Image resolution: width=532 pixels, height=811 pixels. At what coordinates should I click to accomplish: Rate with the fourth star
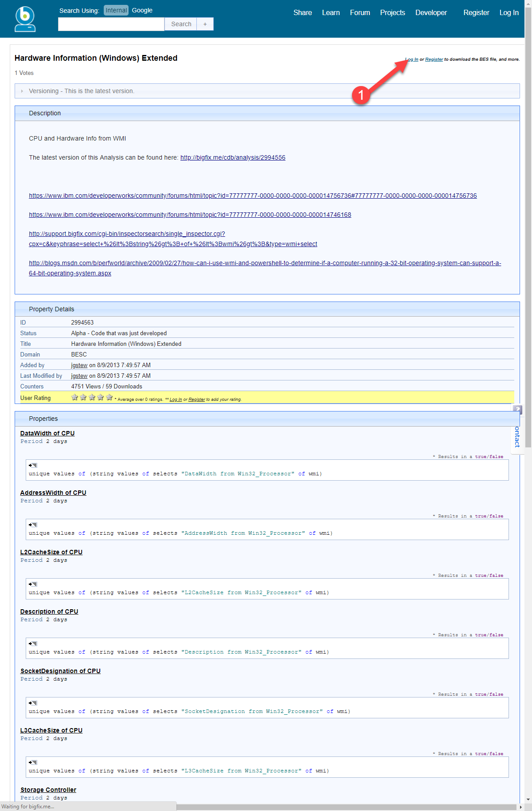[x=101, y=397]
